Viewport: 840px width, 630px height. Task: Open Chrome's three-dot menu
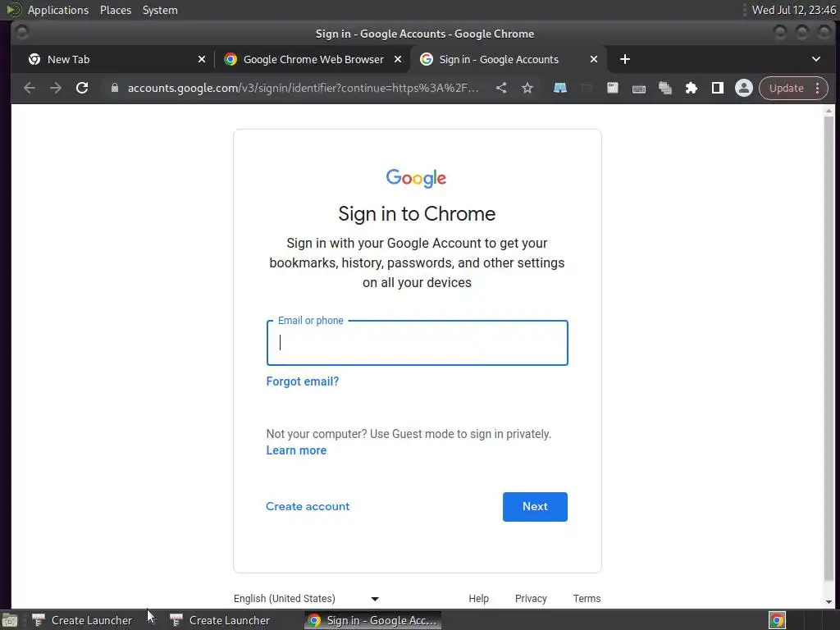[x=818, y=88]
